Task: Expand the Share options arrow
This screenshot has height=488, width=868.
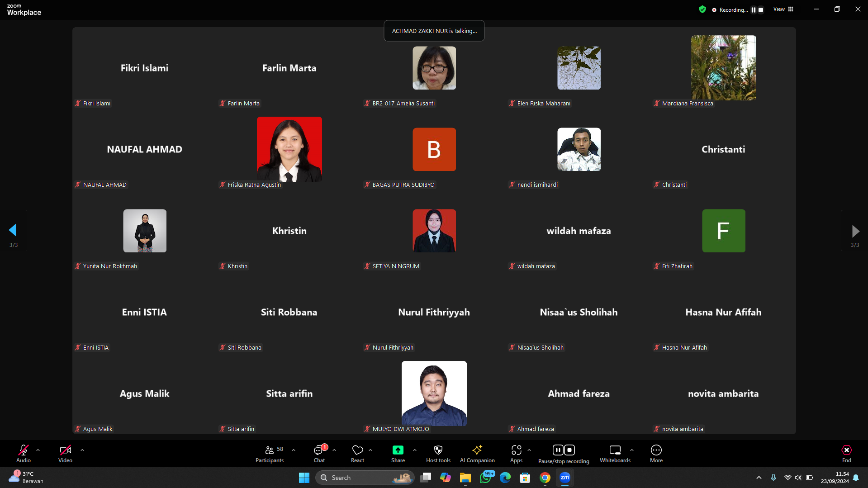Action: click(415, 450)
